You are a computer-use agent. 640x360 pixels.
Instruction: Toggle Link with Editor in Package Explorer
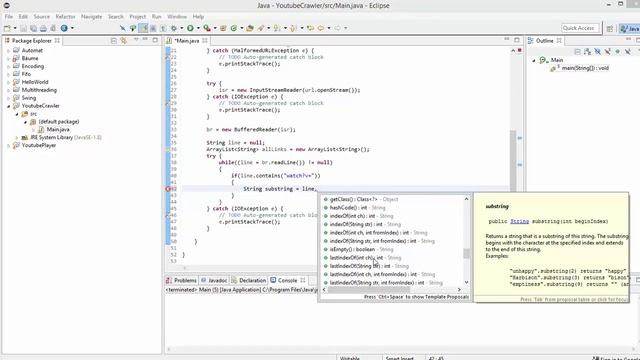tap(124, 40)
